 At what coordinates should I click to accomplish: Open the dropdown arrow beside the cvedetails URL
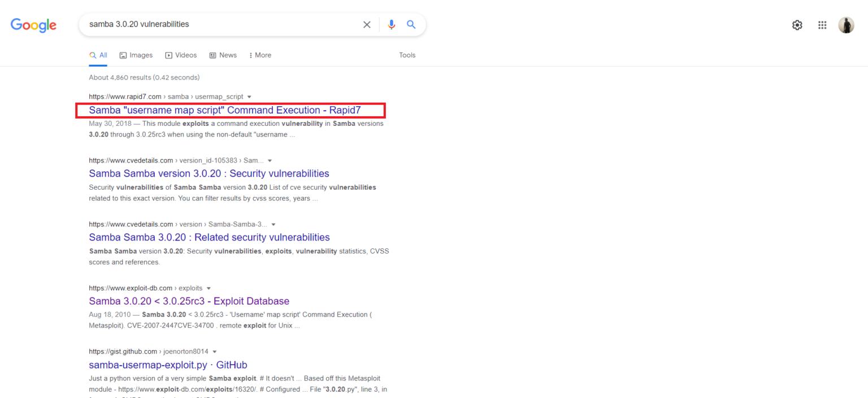(270, 160)
